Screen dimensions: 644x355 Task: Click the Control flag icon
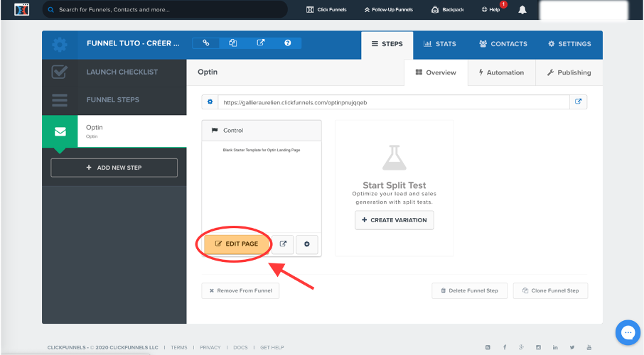click(x=215, y=130)
